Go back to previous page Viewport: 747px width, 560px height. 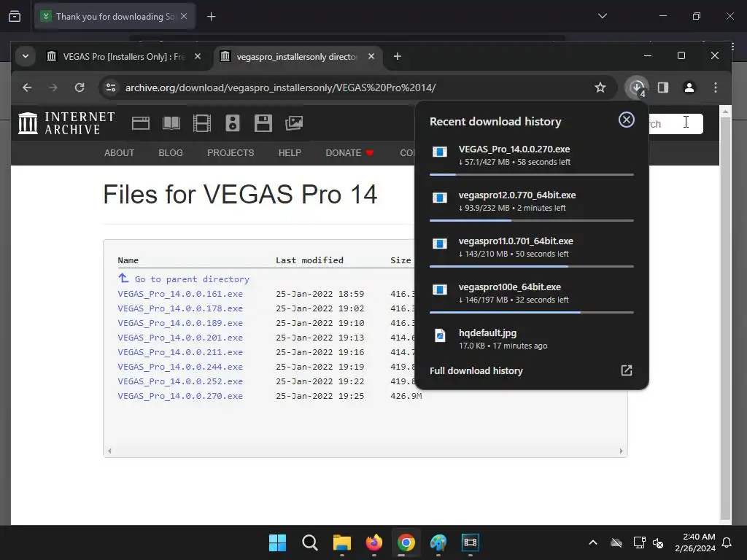click(27, 87)
